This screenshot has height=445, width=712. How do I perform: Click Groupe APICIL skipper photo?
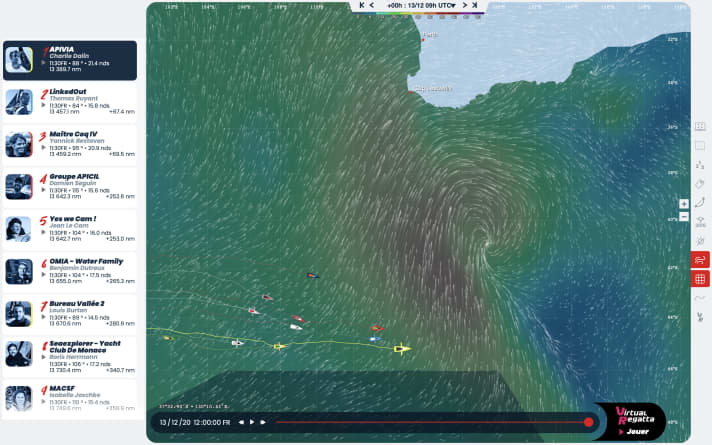pyautogui.click(x=19, y=187)
